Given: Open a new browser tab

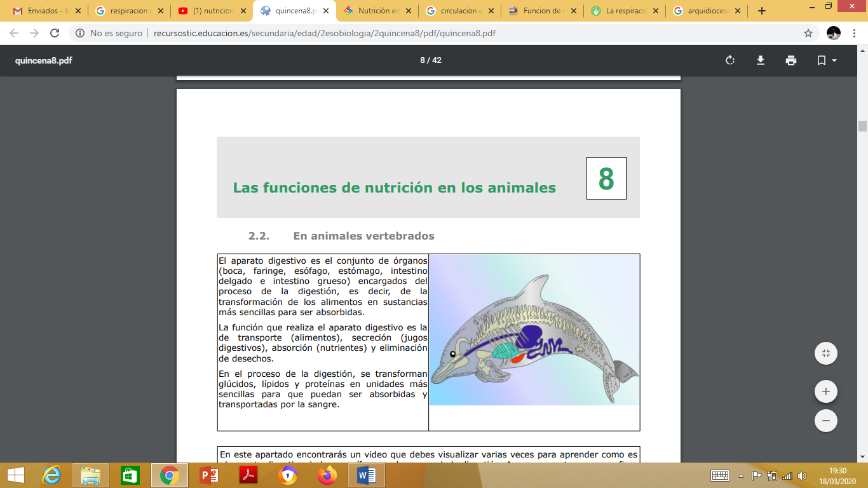Looking at the screenshot, I should pyautogui.click(x=762, y=11).
